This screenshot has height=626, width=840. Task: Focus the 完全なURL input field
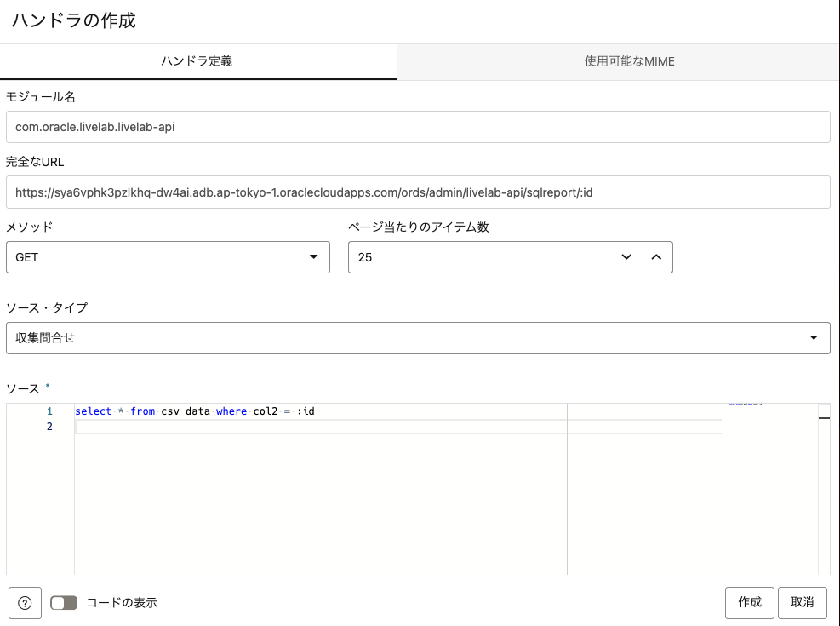pyautogui.click(x=418, y=192)
